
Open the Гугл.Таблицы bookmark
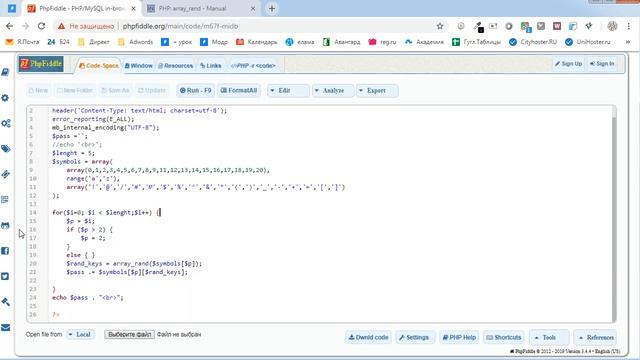[476, 42]
